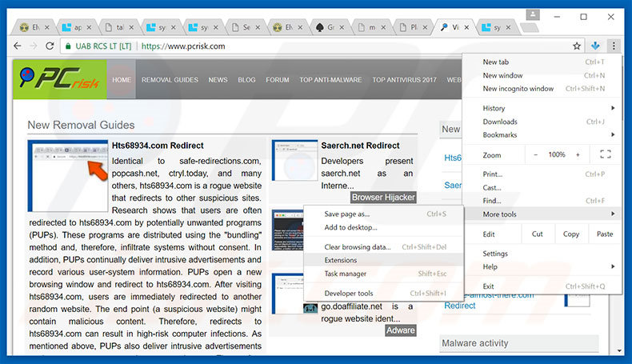Select Cast... in Chrome menu
This screenshot has height=364, width=632.
(492, 187)
